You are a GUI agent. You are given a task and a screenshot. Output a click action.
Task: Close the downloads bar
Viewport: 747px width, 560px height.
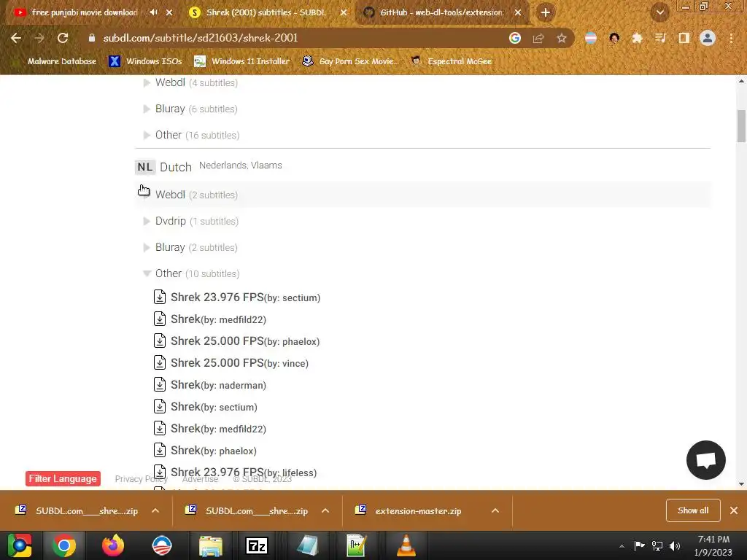734,510
